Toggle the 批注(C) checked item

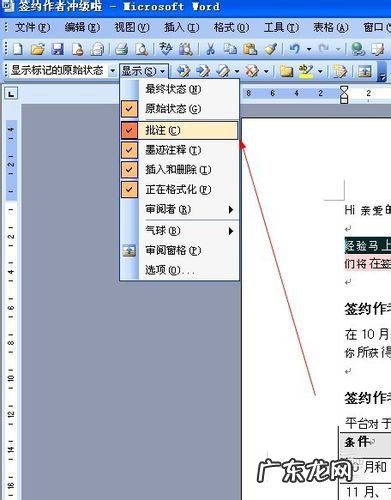(x=180, y=130)
